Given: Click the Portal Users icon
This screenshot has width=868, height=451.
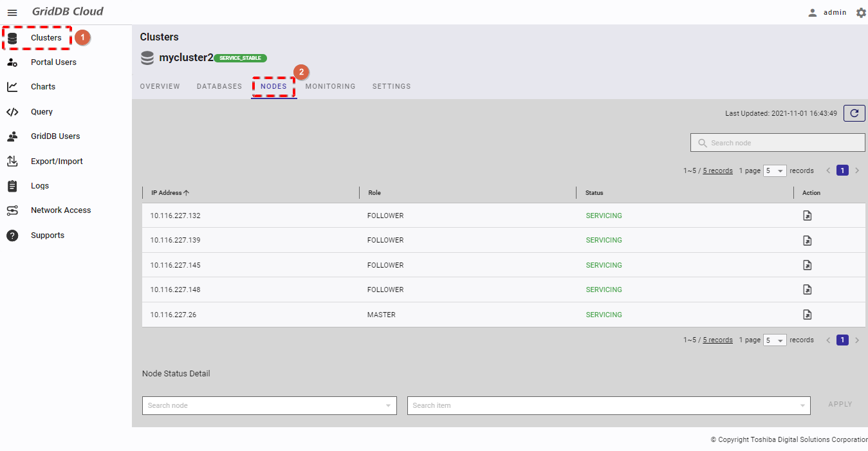Looking at the screenshot, I should pyautogui.click(x=12, y=62).
